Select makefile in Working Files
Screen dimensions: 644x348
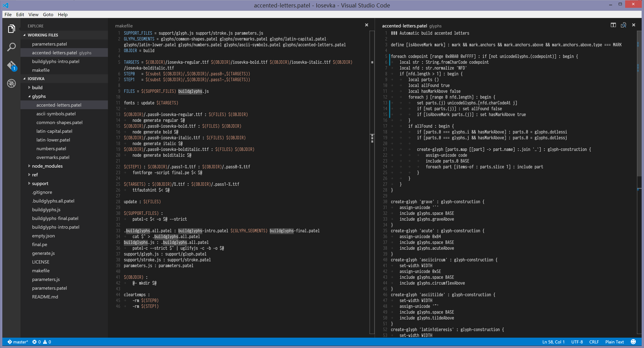point(64,70)
